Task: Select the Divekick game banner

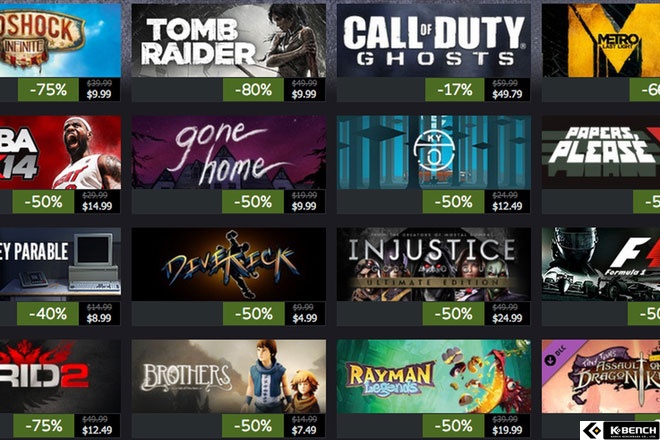Action: coord(229,264)
